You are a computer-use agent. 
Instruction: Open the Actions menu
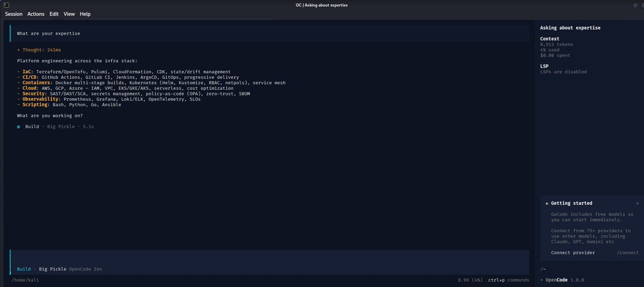click(x=36, y=14)
